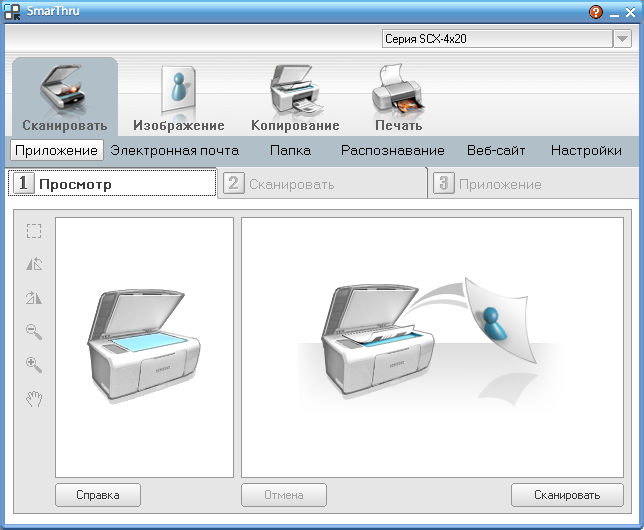Click the scanner preview pane image
This screenshot has height=530, width=644.
[144, 347]
